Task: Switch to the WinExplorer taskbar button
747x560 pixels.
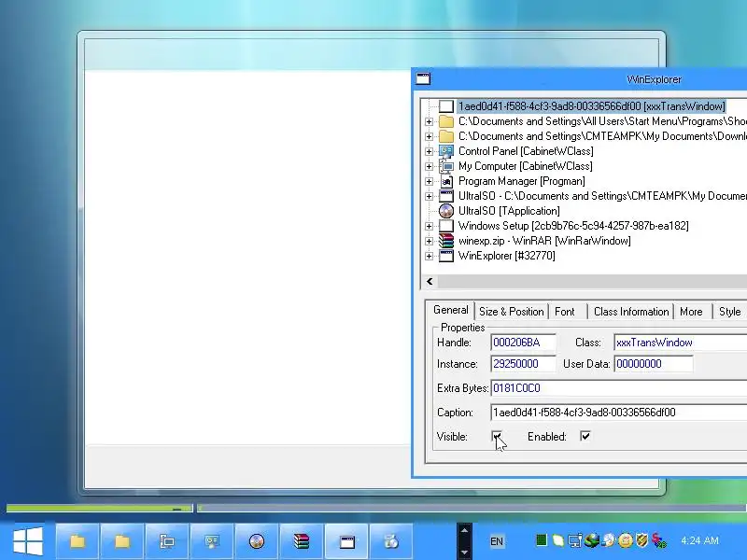Action: (x=346, y=541)
